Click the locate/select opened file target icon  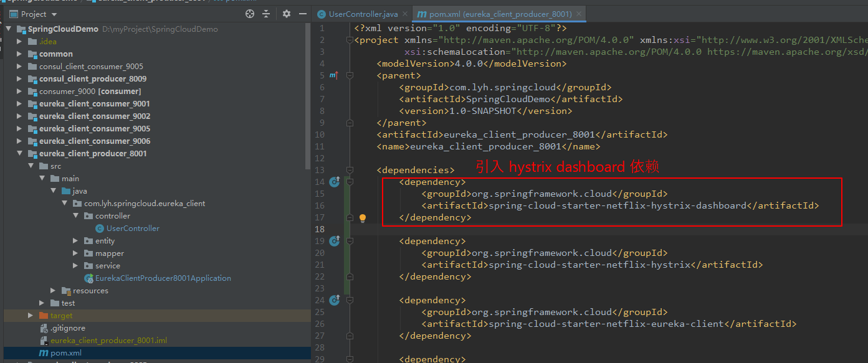[x=250, y=14]
